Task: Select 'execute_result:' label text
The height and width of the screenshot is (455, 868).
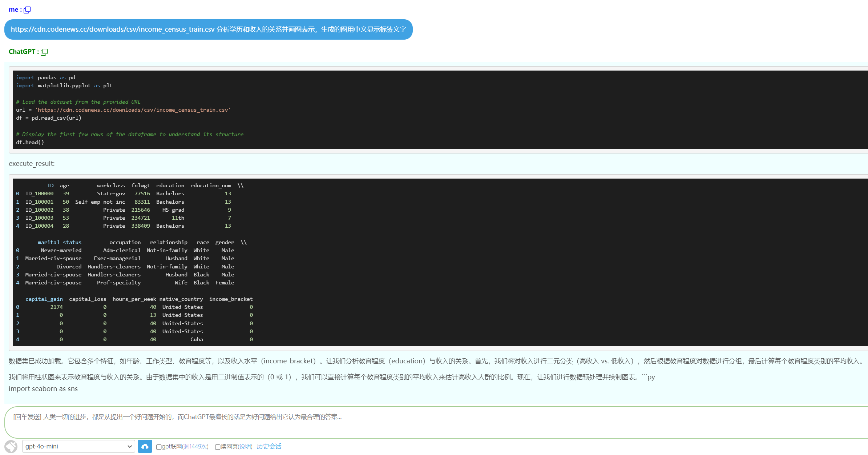Action: pyautogui.click(x=32, y=164)
